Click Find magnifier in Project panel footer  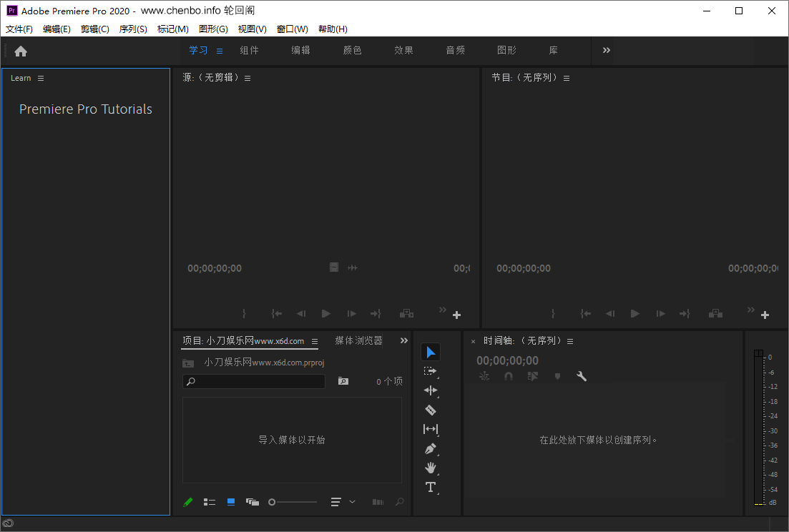(400, 502)
